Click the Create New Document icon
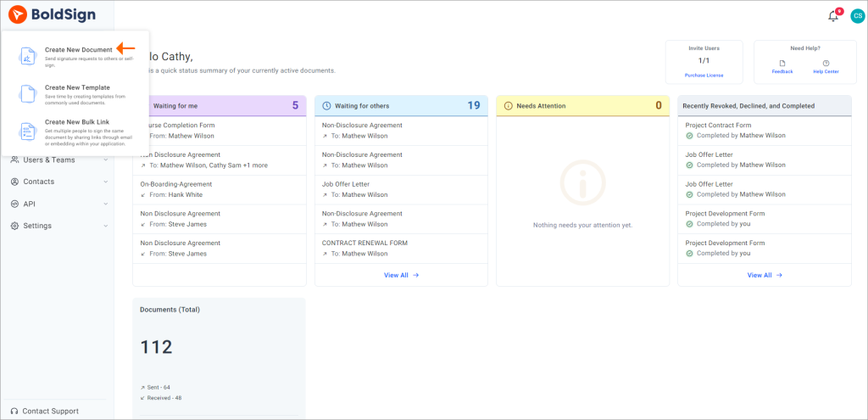The width and height of the screenshot is (868, 420). point(29,56)
